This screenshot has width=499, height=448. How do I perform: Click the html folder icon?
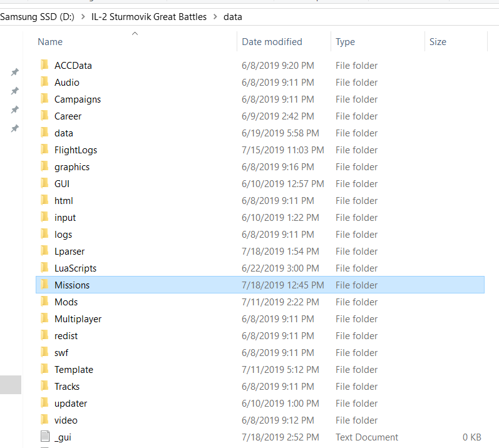(x=45, y=200)
